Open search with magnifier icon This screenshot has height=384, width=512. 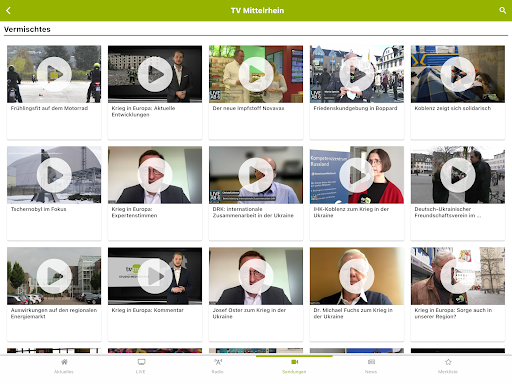click(x=503, y=10)
